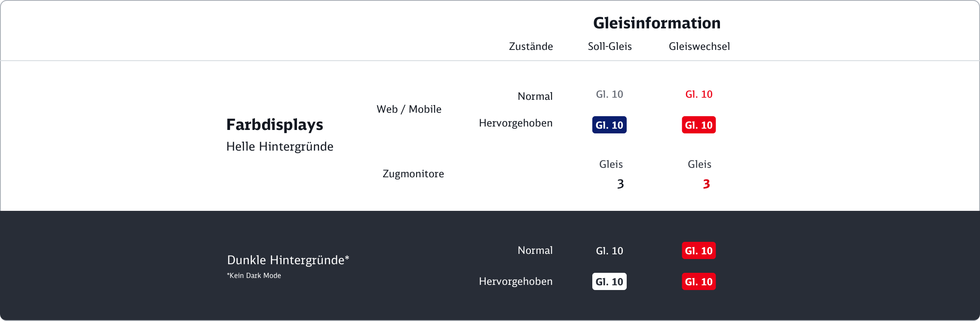Click the "Hervorgehoben" label in the dark section

[x=515, y=281]
